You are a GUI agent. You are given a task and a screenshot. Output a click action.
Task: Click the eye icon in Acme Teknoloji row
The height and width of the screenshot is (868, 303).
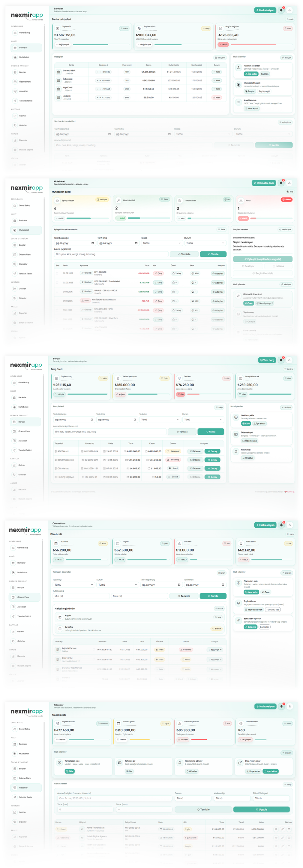276,829
